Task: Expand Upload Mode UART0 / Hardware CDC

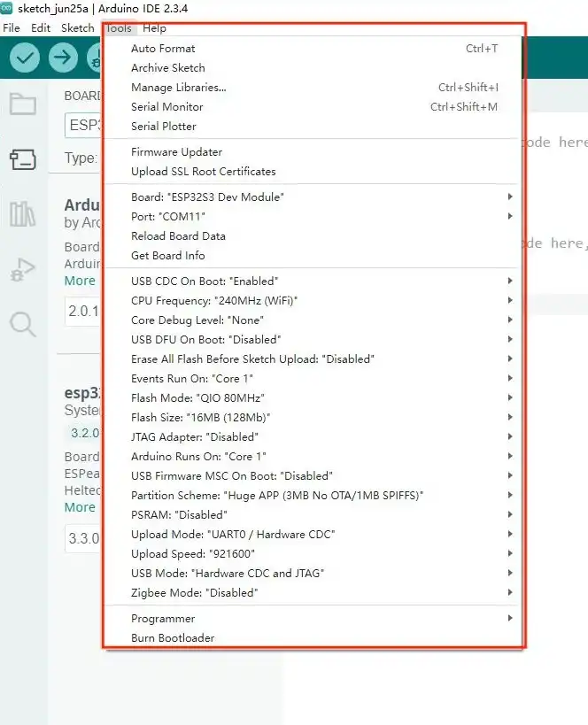Action: 313,535
